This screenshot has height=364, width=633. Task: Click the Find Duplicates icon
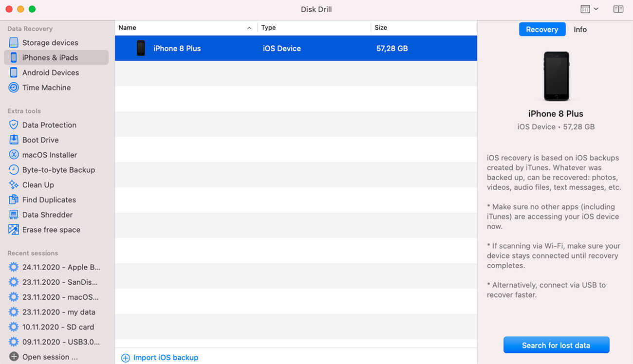click(14, 200)
